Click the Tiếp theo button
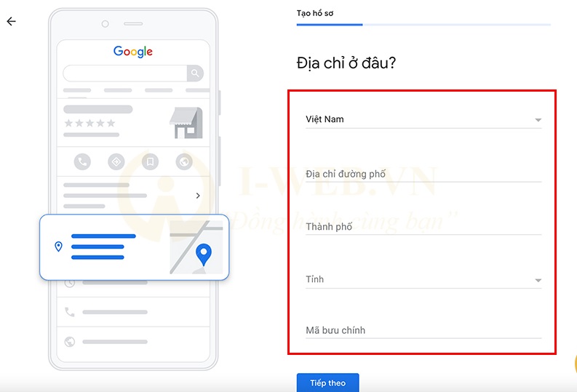The height and width of the screenshot is (392, 577). click(328, 383)
